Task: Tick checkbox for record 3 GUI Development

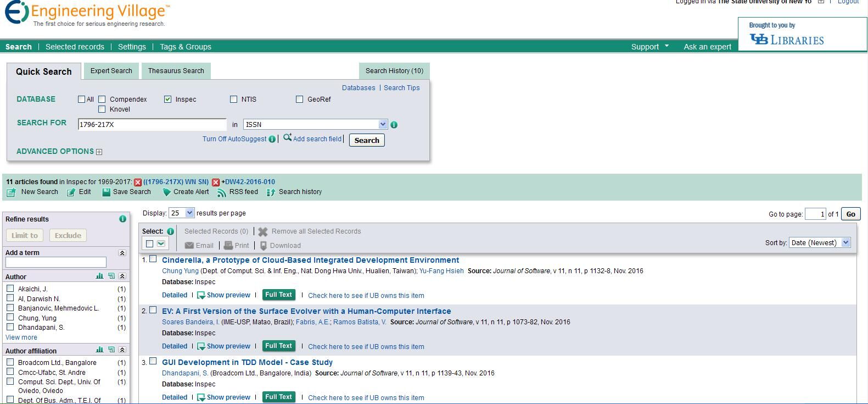Action: click(153, 361)
